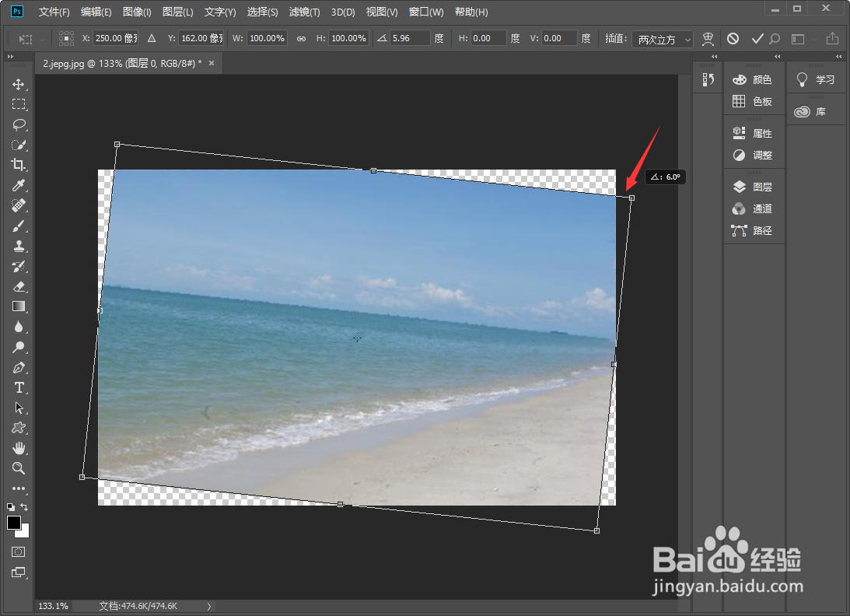
Task: Select the Hand tool
Action: tap(19, 448)
